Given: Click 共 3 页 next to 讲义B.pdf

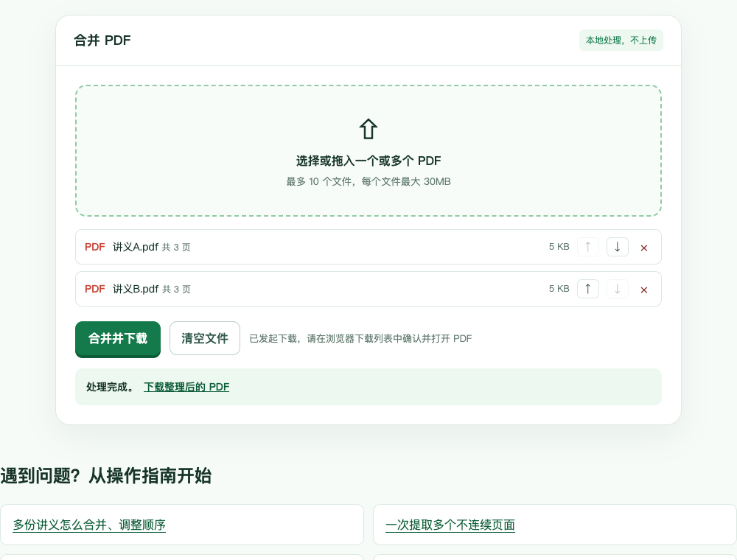Looking at the screenshot, I should pyautogui.click(x=176, y=290).
